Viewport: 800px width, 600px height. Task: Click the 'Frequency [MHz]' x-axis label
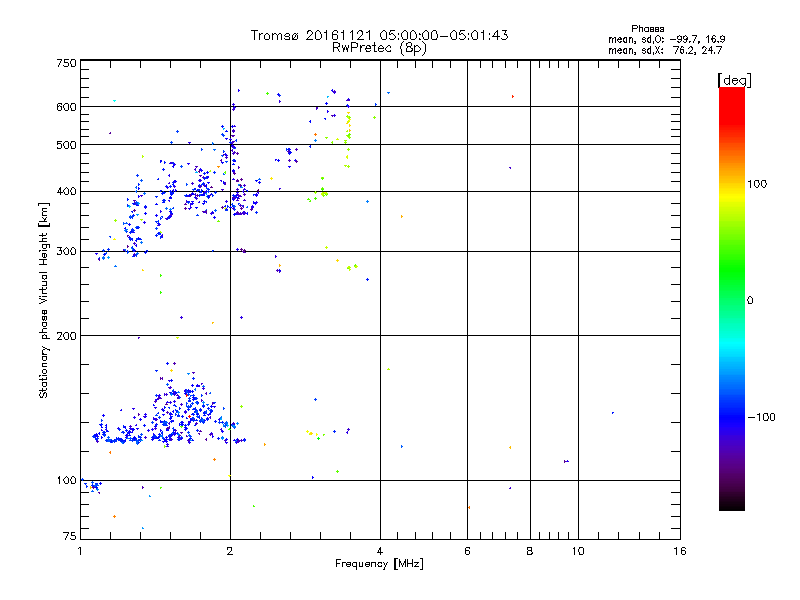point(379,564)
